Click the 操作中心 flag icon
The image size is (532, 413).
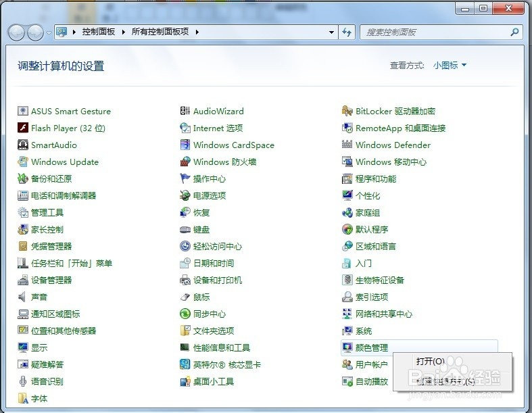[x=185, y=178]
